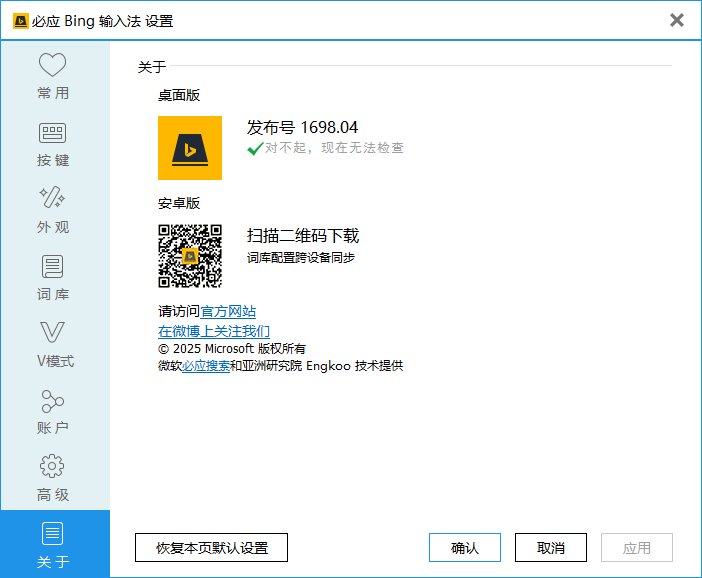The height and width of the screenshot is (578, 702).
Task: Click the title bar Bing app icon
Action: point(19,20)
